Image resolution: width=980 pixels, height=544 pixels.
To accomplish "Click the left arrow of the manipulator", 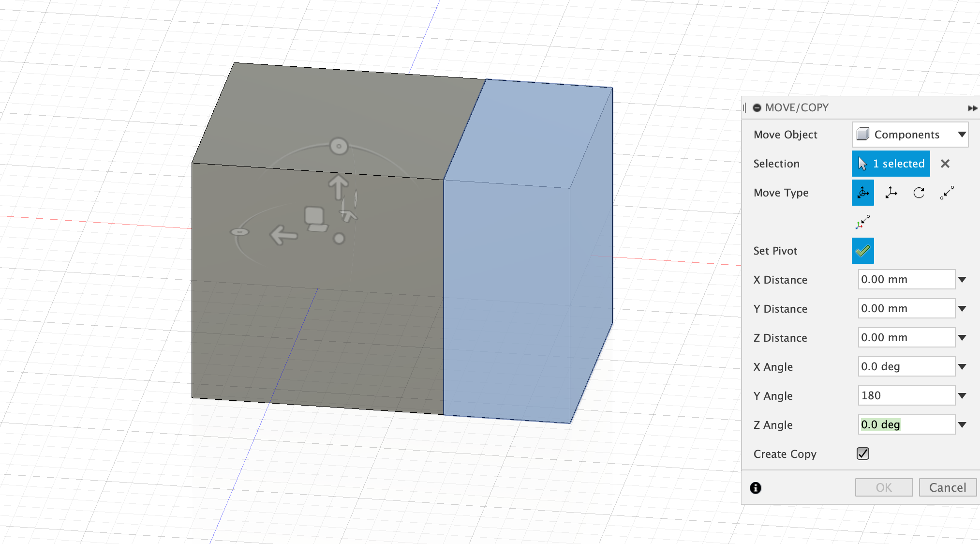I will tap(282, 234).
